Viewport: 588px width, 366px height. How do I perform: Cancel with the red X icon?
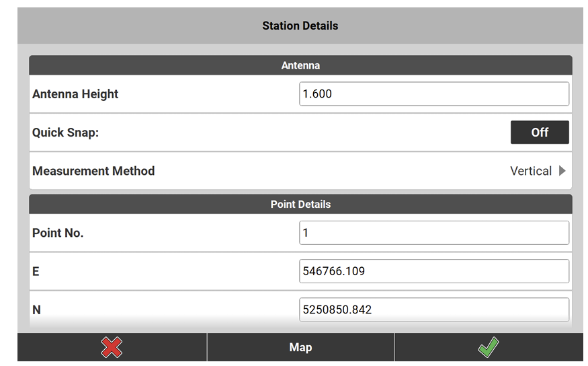click(x=112, y=347)
